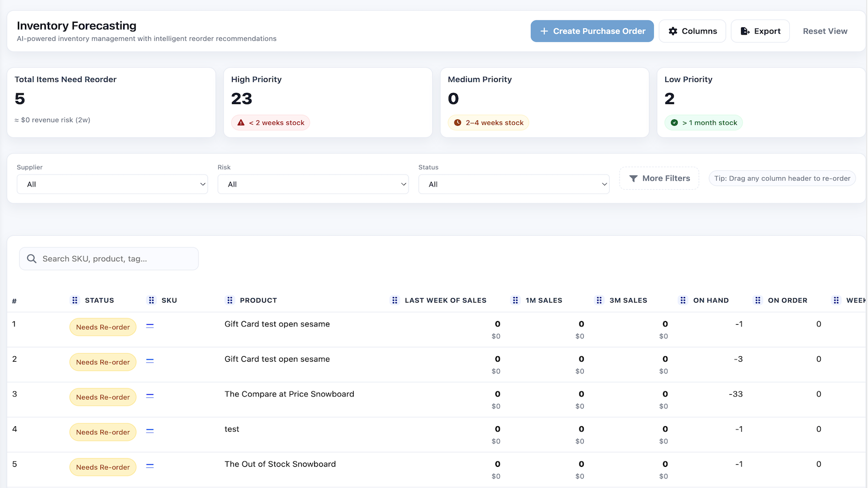Open the Supplier filter dropdown
The image size is (868, 488).
112,184
